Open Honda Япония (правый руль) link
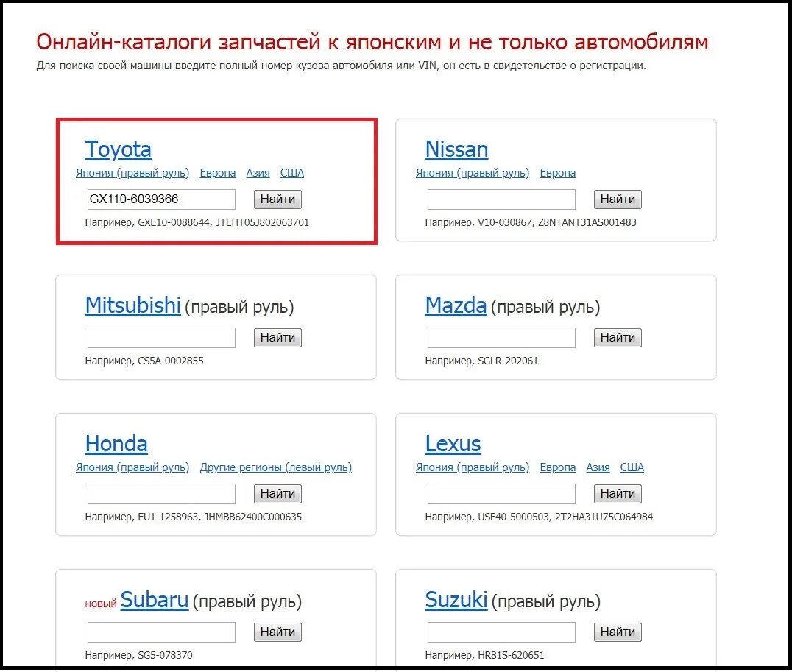 [x=132, y=467]
